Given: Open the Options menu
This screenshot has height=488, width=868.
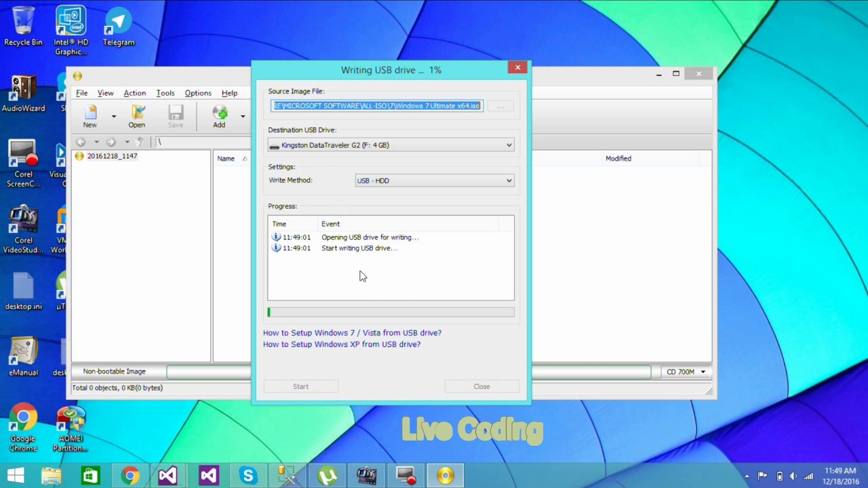Looking at the screenshot, I should [198, 93].
